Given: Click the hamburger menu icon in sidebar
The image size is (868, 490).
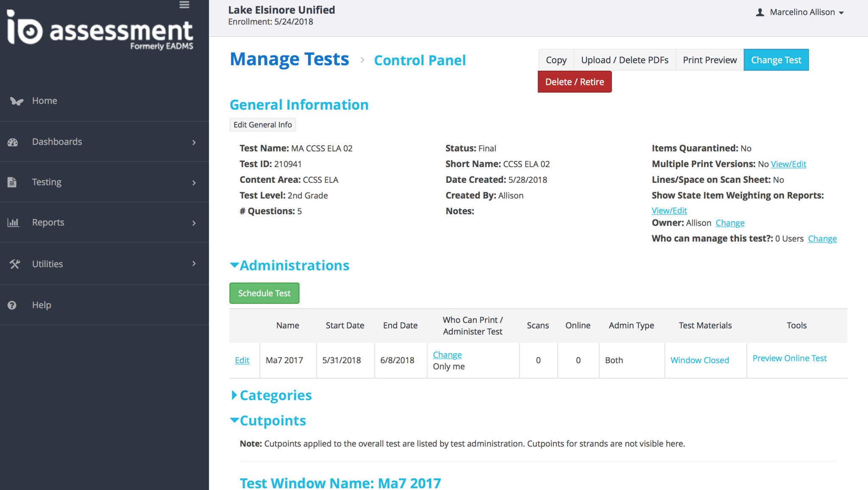Looking at the screenshot, I should pos(184,5).
